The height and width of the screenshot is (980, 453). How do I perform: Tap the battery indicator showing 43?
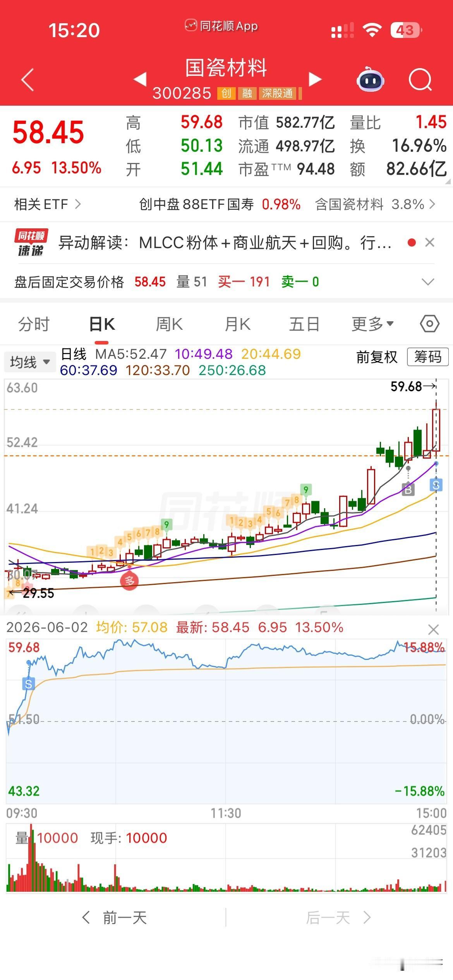pyautogui.click(x=406, y=30)
